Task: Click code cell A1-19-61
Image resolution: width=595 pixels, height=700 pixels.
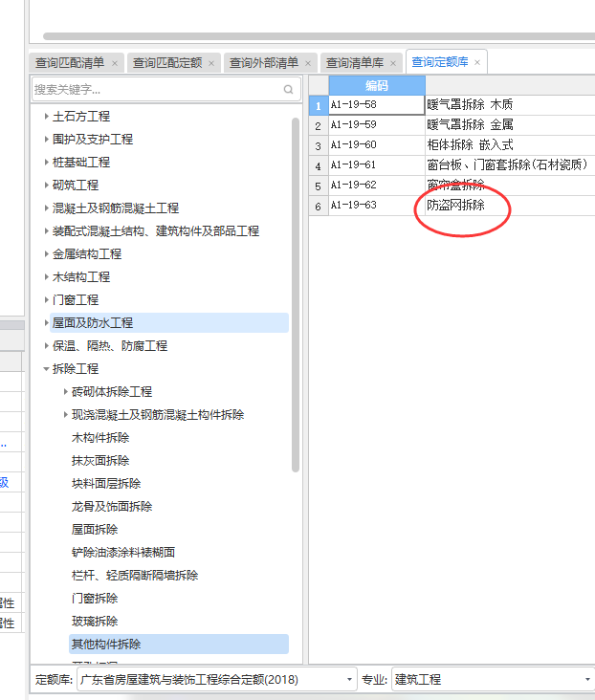Action: [377, 165]
